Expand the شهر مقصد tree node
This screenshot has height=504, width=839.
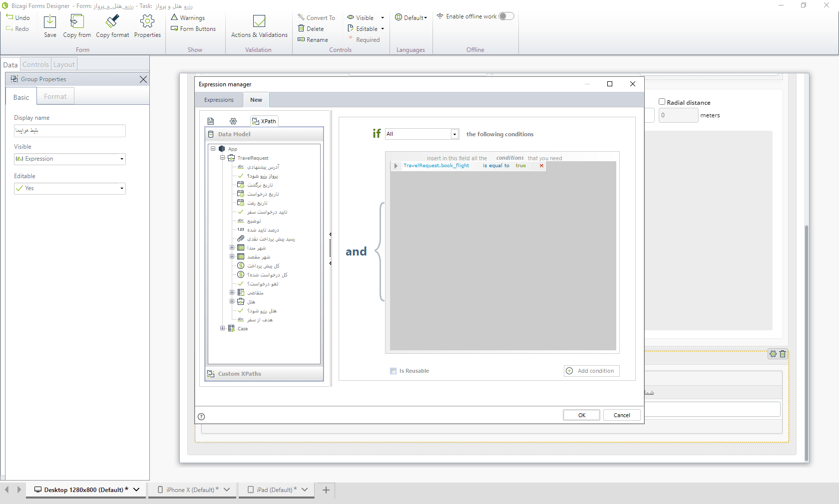232,256
